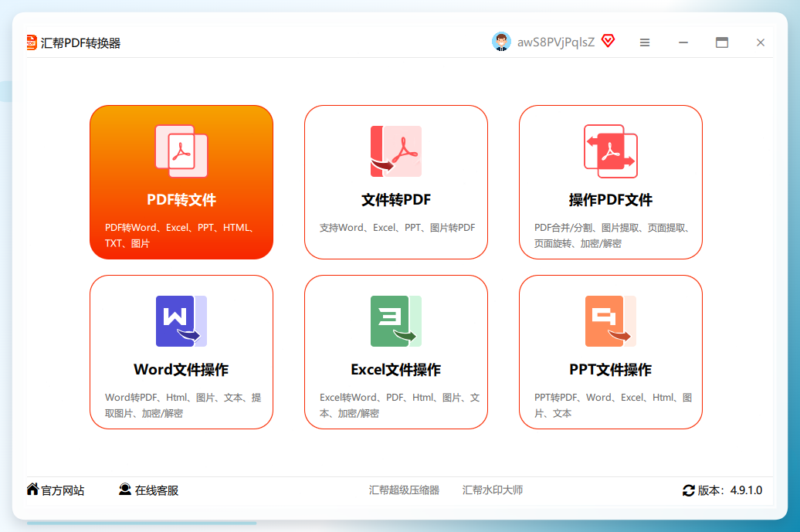Select the 操作PDF文件 icon
The width and height of the screenshot is (800, 532).
(611, 151)
